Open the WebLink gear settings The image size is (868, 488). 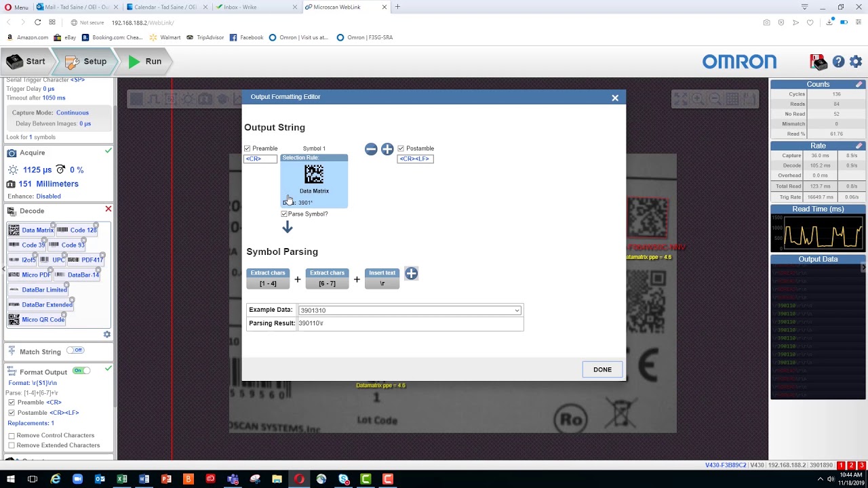[x=856, y=62]
